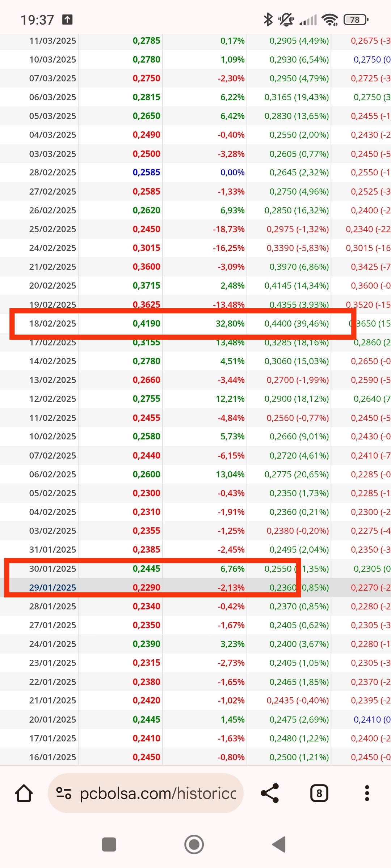This screenshot has width=391, height=868.
Task: Select blue price 0,2585 on 28/02/2025
Action: coord(146,172)
